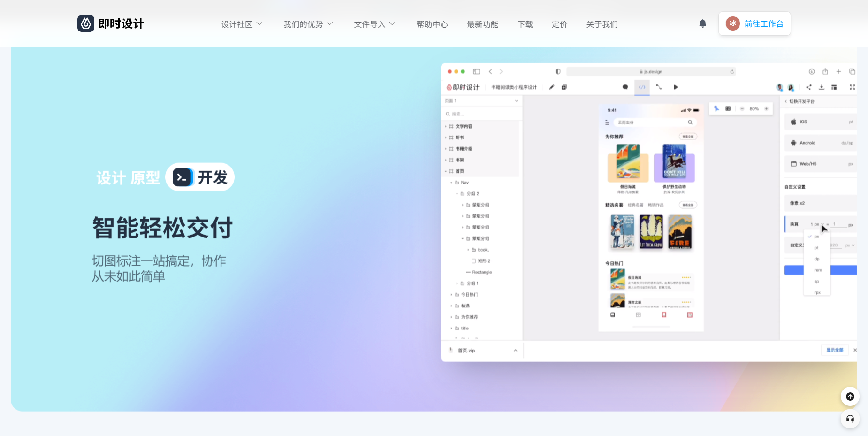Image resolution: width=868 pixels, height=436 pixels.
Task: Click the browser share icon in preview
Action: click(x=825, y=71)
